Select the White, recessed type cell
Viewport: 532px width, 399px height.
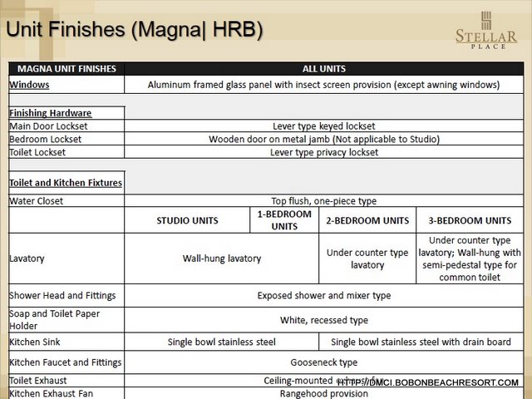[323, 320]
